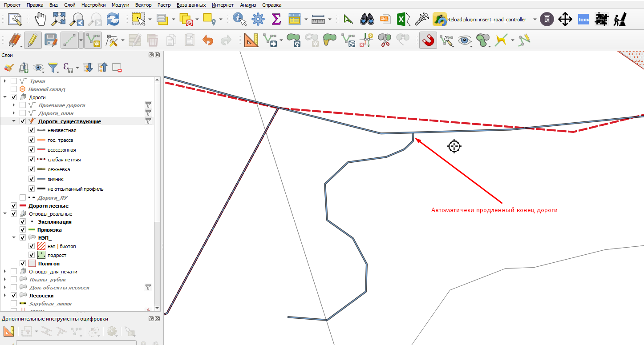Viewport: 644px width, 345px height.
Task: Select the Полигон layer in tree
Action: pyautogui.click(x=49, y=264)
